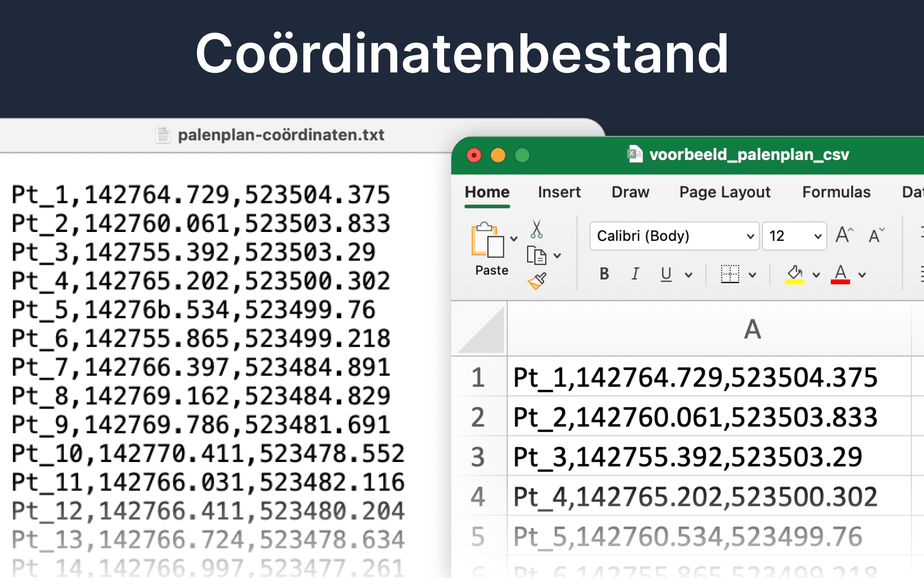Click the Decrease Font Size icon
Screen dimensions: 924x578
point(876,235)
